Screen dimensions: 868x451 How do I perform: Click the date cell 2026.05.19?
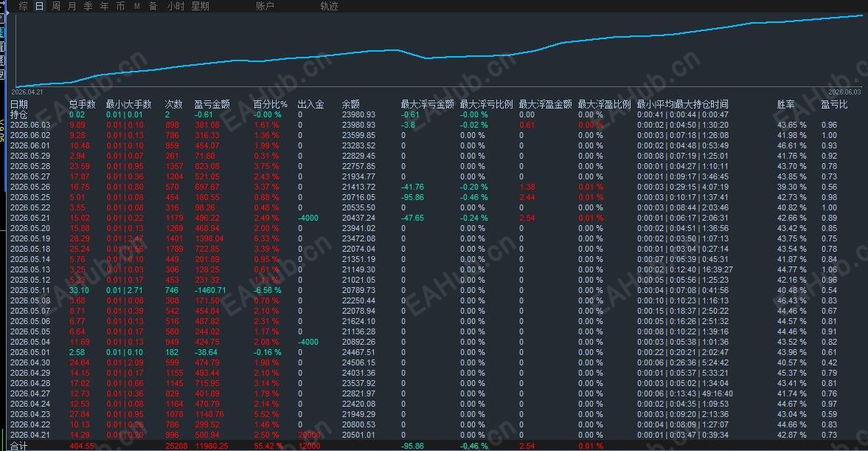coord(30,239)
